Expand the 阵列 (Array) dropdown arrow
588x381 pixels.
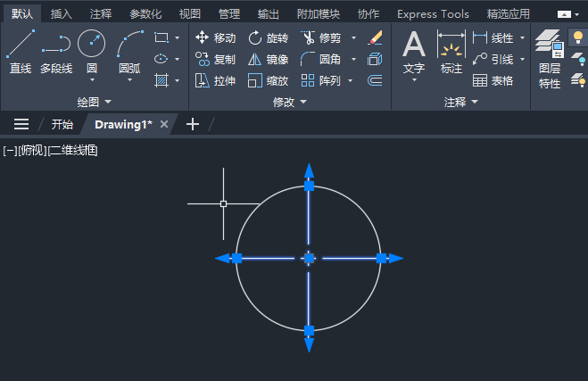pos(350,80)
